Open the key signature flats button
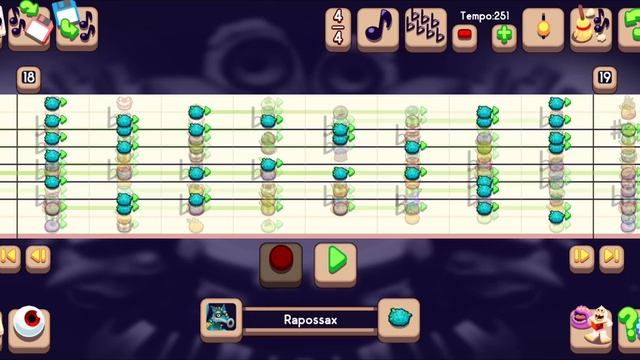640x360 pixels. 426,29
